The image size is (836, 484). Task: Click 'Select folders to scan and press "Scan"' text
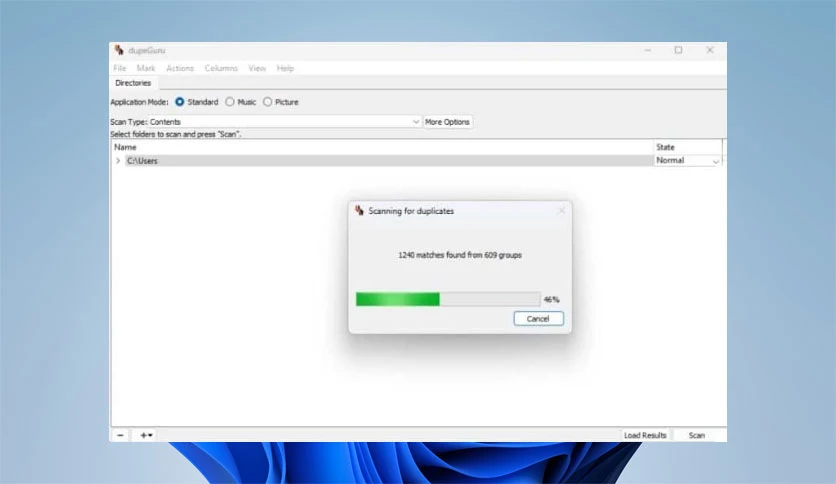175,134
